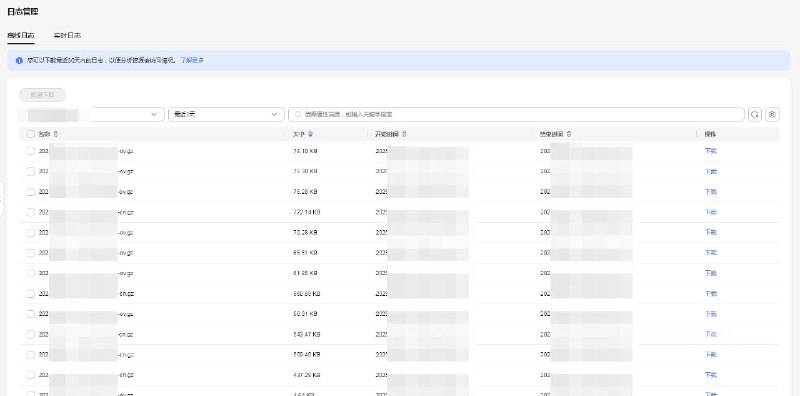This screenshot has height=396, width=800.
Task: Click the 大小 column sort icon
Action: [x=310, y=134]
